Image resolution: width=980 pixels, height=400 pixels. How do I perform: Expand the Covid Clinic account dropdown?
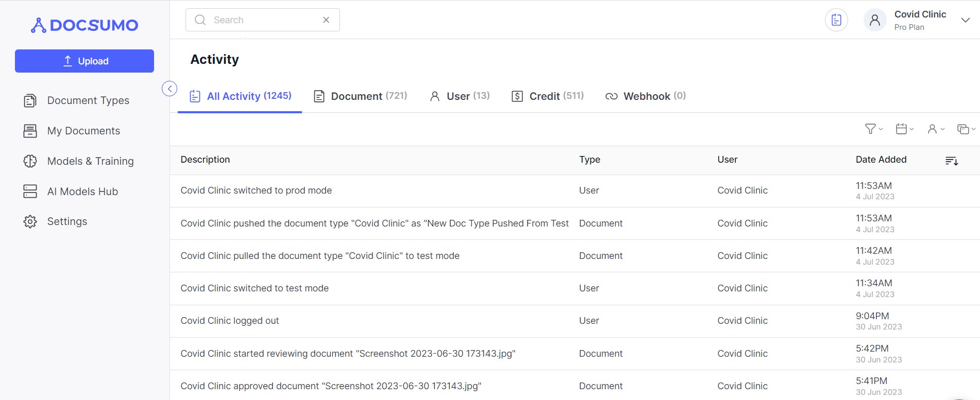966,20
